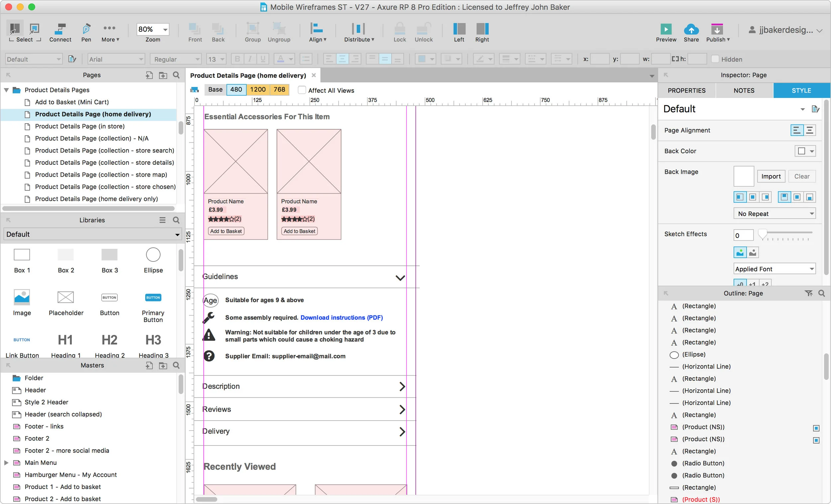Select the Base adaptive view
831x504 pixels.
pos(215,90)
